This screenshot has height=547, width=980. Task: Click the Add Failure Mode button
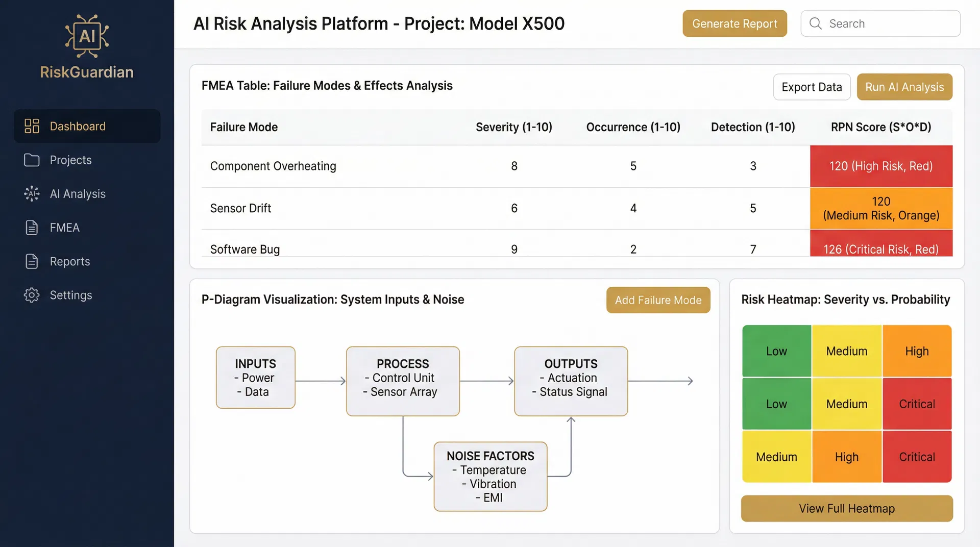tap(658, 300)
